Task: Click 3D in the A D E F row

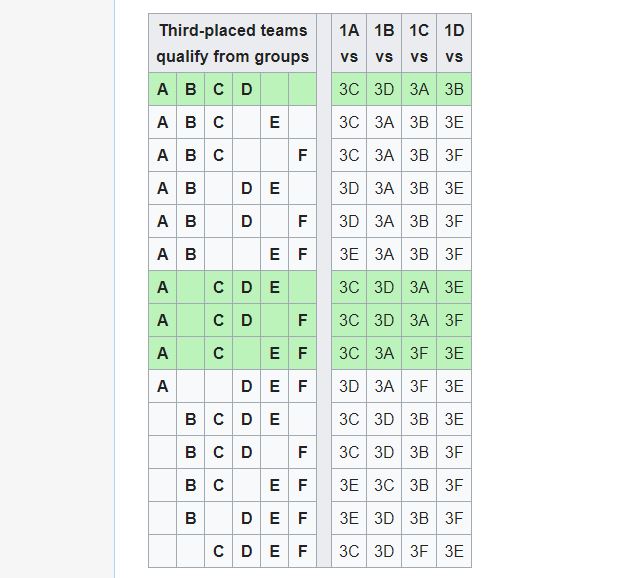Action: coord(349,386)
